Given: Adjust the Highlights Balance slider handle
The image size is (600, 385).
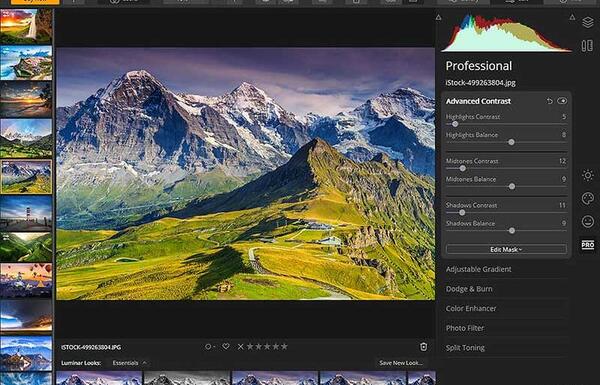Looking at the screenshot, I should coord(512,142).
